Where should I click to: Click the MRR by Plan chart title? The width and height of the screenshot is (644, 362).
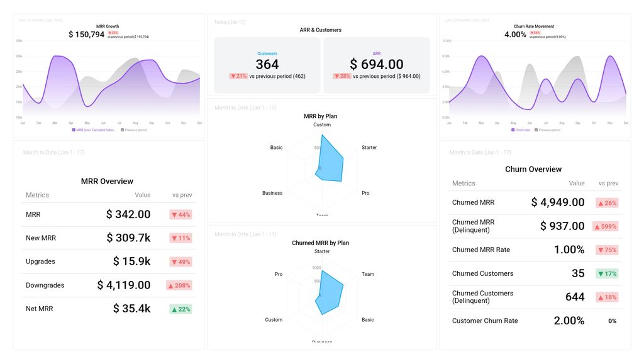tap(320, 116)
